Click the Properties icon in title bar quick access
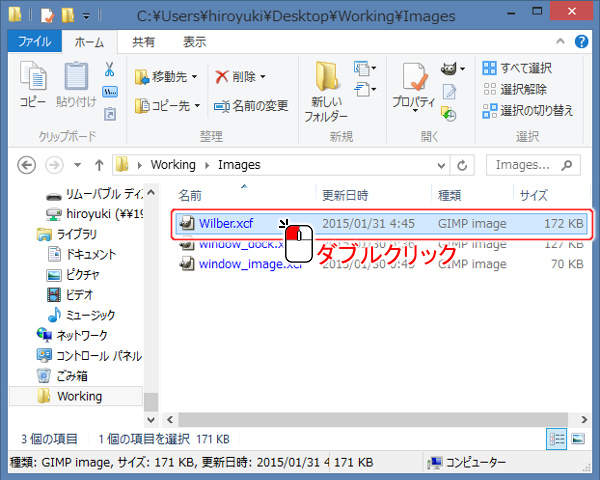600x480 pixels. (47, 16)
